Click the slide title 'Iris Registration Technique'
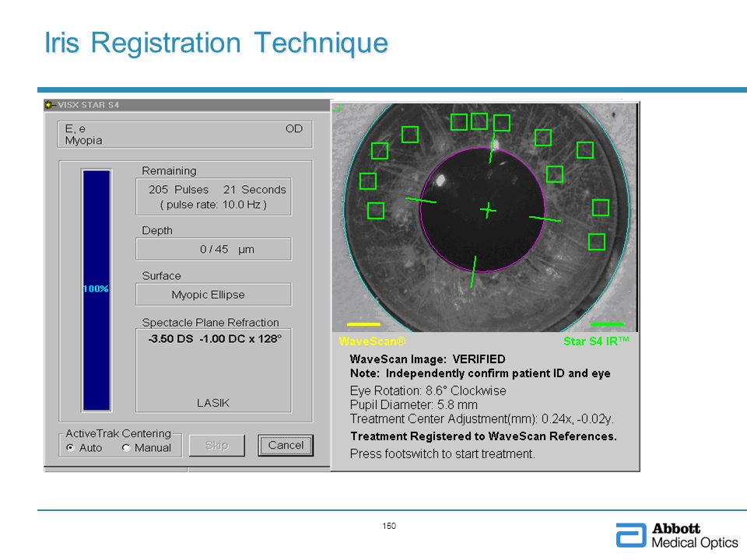This screenshot has height=560, width=747. point(216,43)
